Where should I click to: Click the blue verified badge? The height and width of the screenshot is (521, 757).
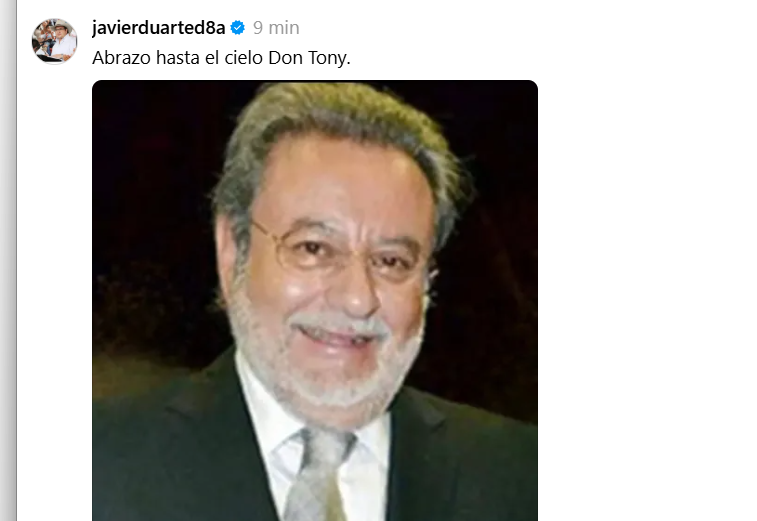coord(238,28)
